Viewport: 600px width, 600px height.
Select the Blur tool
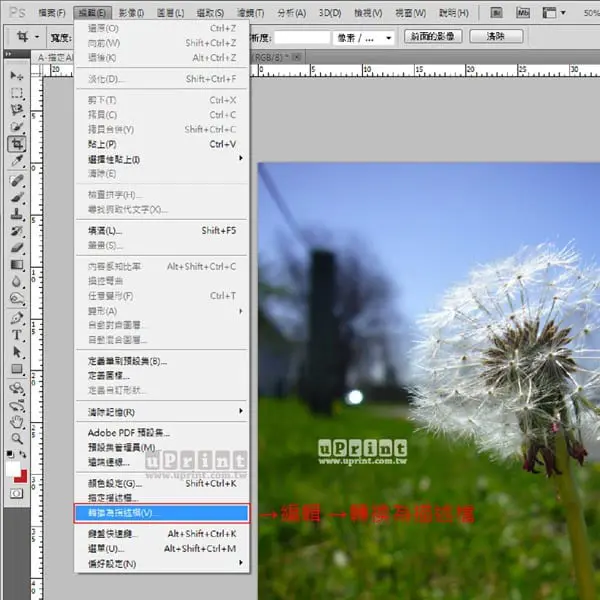pos(16,282)
